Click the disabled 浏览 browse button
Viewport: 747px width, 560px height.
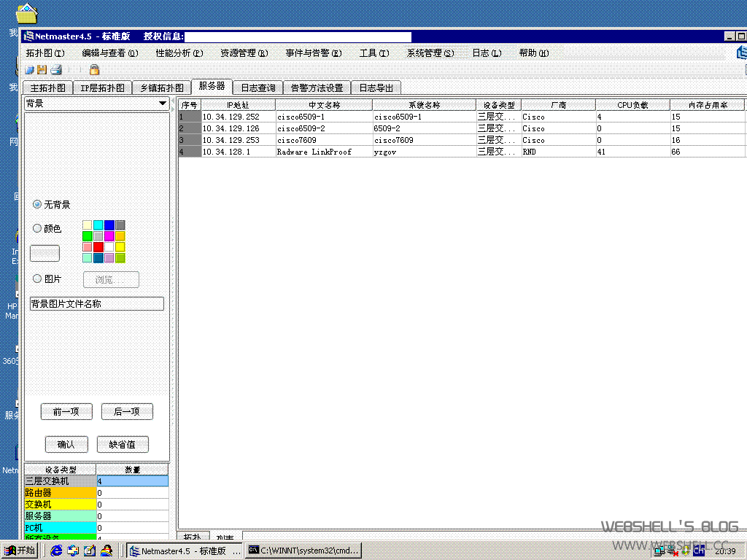(111, 279)
